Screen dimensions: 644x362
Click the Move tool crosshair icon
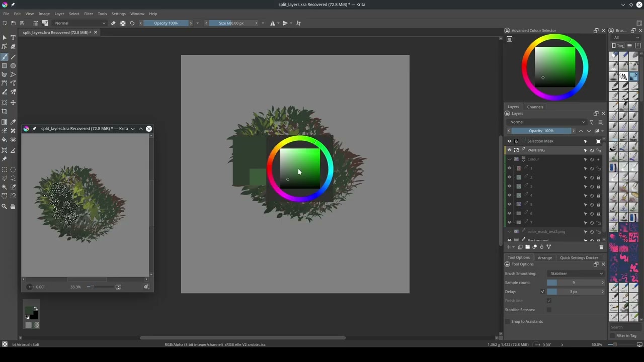pos(13,103)
